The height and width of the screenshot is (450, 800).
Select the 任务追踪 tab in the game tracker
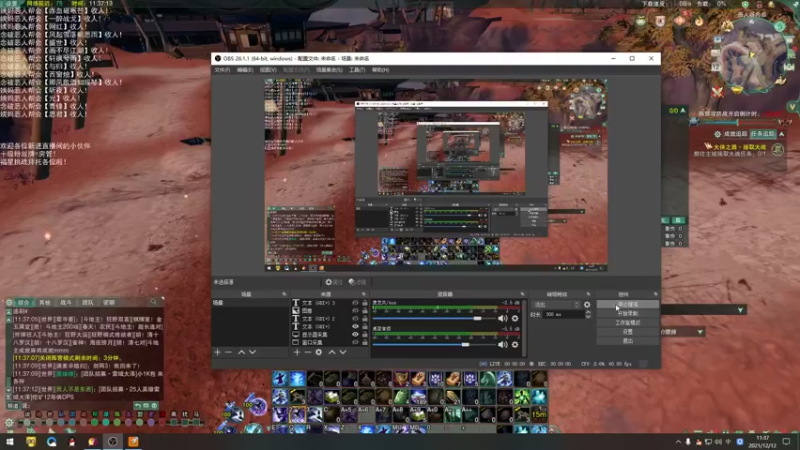coord(763,134)
